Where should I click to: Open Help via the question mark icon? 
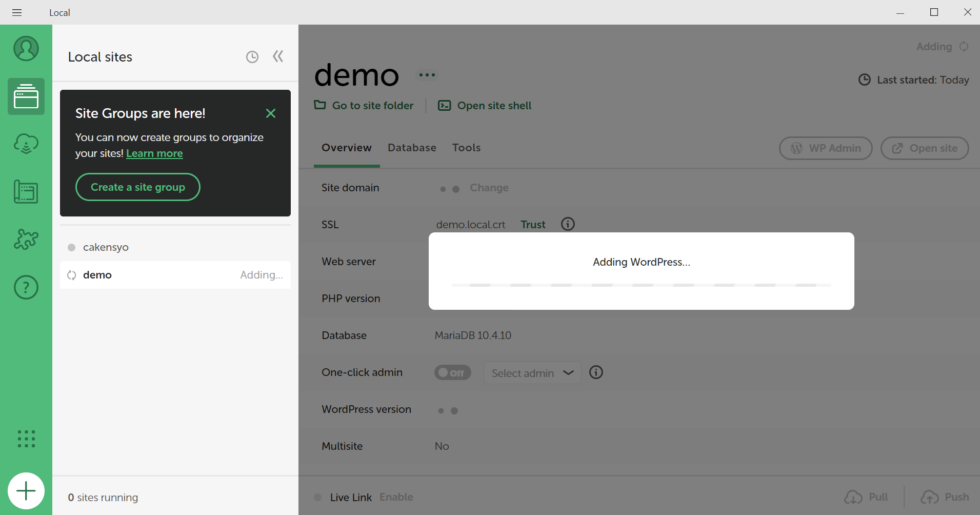[26, 287]
